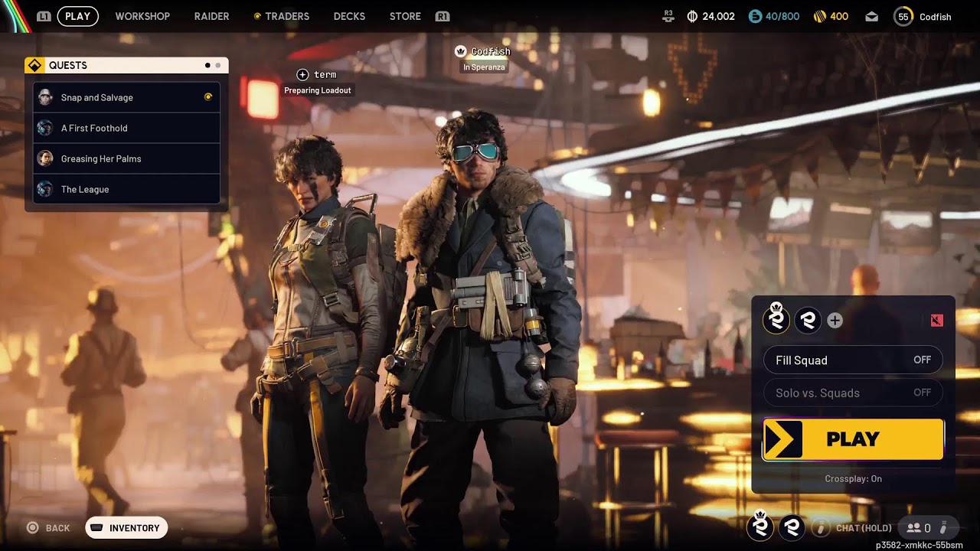980x551 pixels.
Task: Toggle Fill Squad option
Action: [853, 360]
